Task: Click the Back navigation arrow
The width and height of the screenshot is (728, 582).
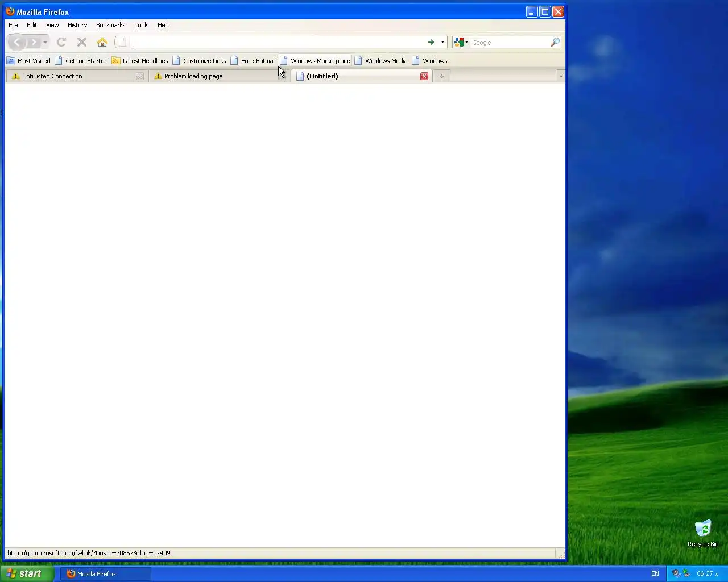Action: [x=17, y=42]
